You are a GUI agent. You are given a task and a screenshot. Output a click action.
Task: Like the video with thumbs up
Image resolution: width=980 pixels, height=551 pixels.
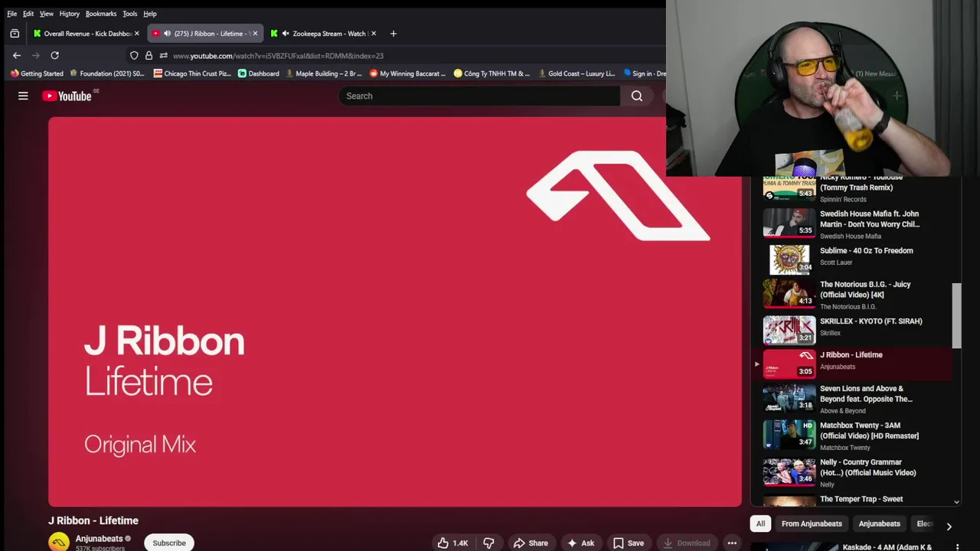[452, 543]
